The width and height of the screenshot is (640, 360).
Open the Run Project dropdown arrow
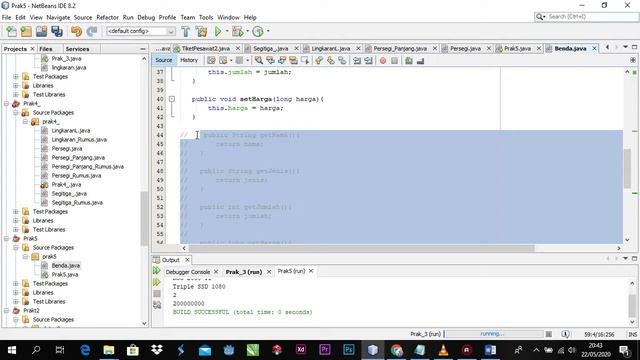coord(227,31)
